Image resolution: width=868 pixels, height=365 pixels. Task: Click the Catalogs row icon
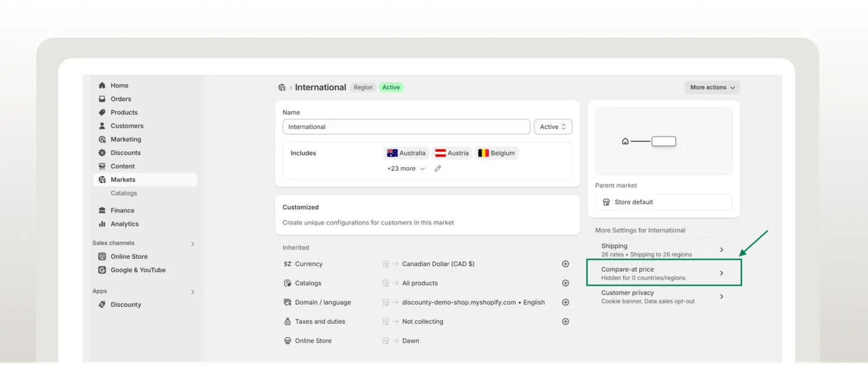click(288, 283)
